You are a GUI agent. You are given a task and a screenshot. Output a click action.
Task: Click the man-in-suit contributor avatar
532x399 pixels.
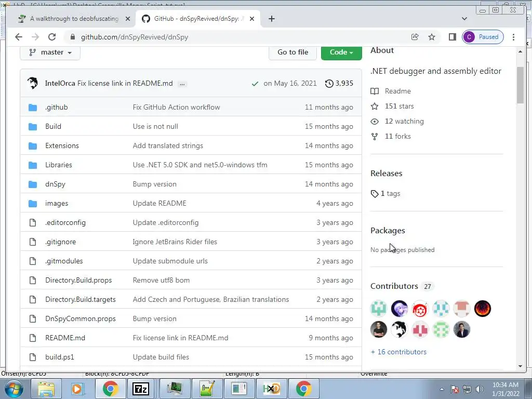click(462, 329)
